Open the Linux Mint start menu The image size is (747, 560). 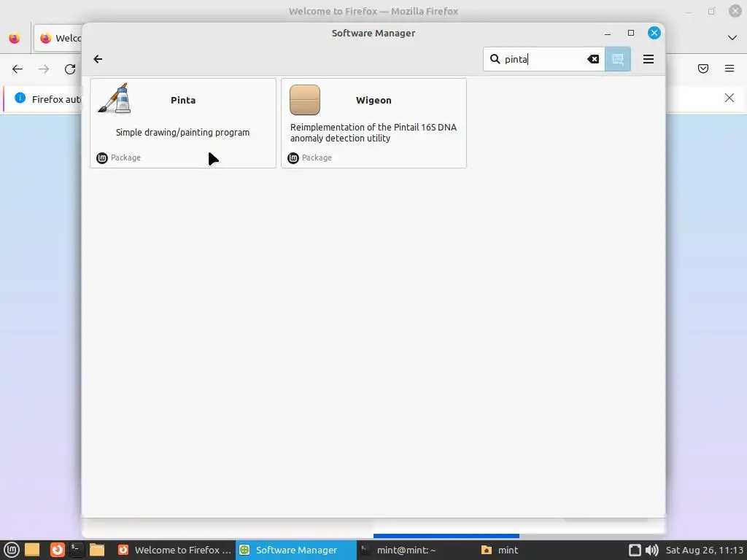point(12,550)
